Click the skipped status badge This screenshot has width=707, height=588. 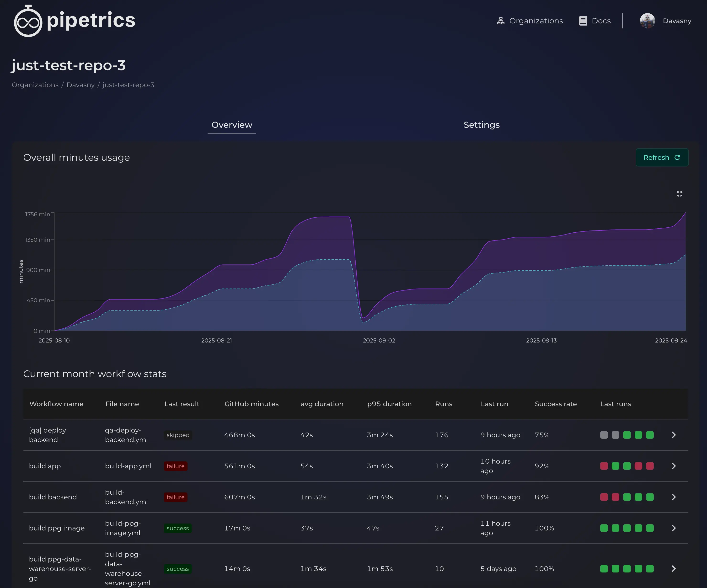[x=178, y=435]
